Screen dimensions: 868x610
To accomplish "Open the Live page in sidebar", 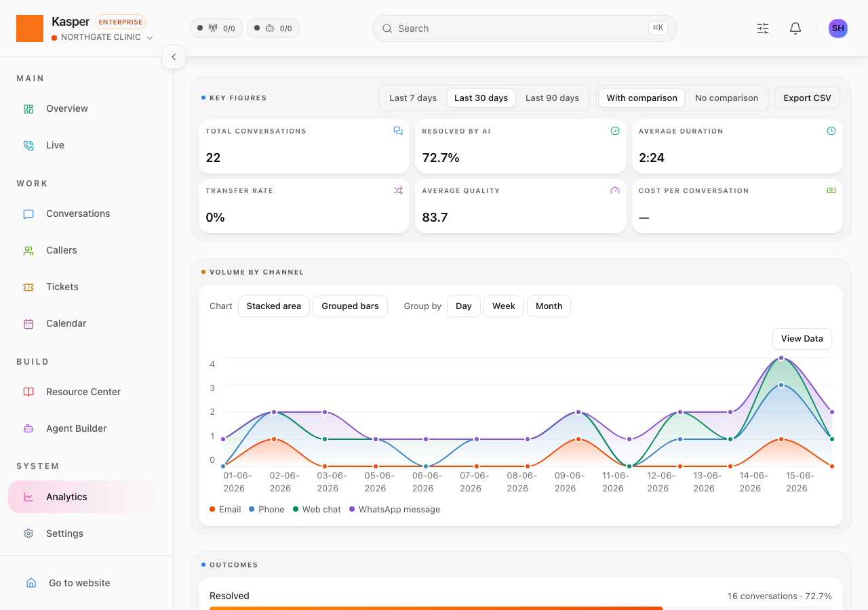I will coord(87,145).
